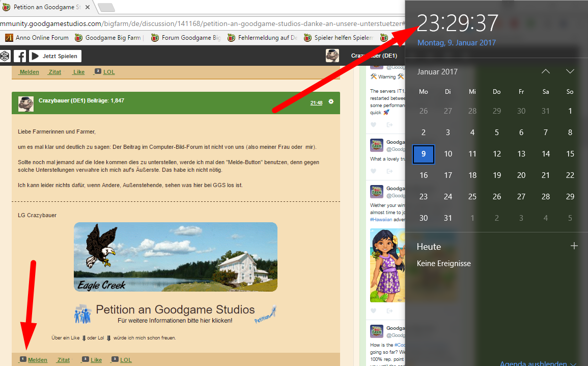This screenshot has height=366, width=588.
Task: Click the Hawaiian girl tweet image
Action: pos(387,266)
